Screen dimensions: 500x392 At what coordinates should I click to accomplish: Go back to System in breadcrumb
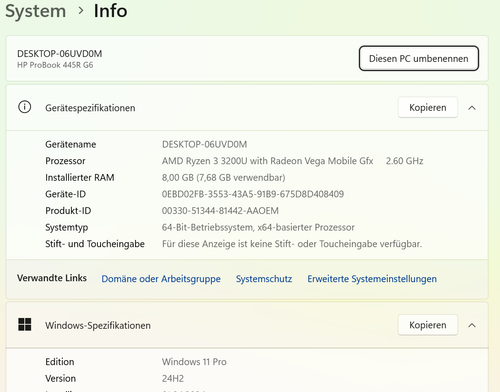click(x=36, y=11)
